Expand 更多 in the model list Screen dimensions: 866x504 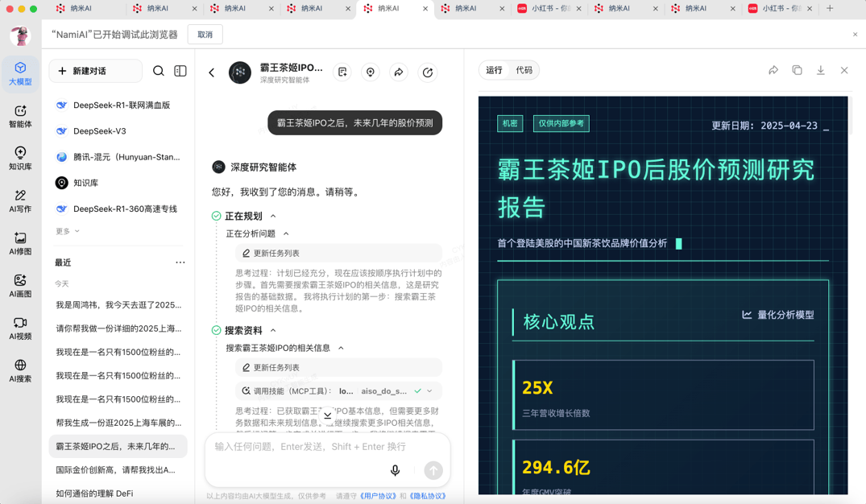tap(68, 231)
